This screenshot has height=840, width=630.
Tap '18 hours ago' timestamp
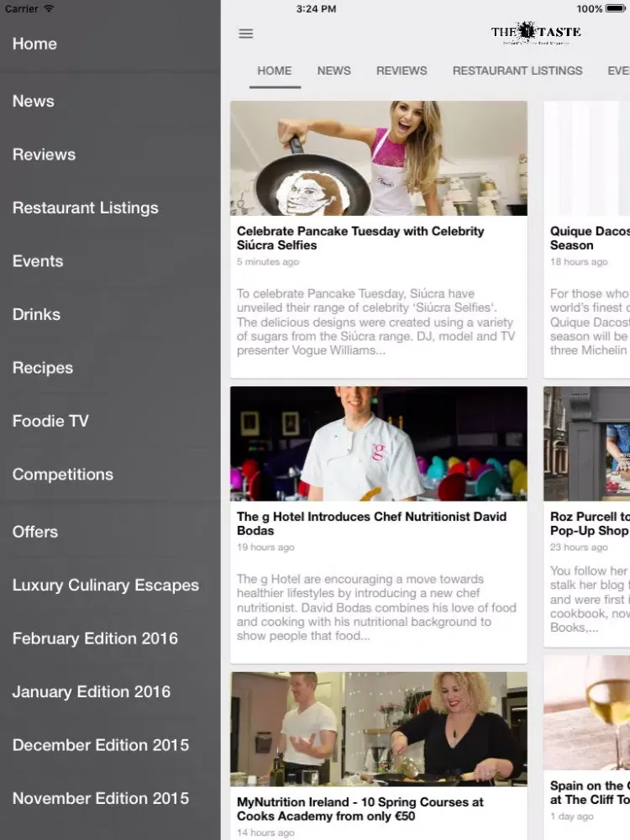click(579, 262)
